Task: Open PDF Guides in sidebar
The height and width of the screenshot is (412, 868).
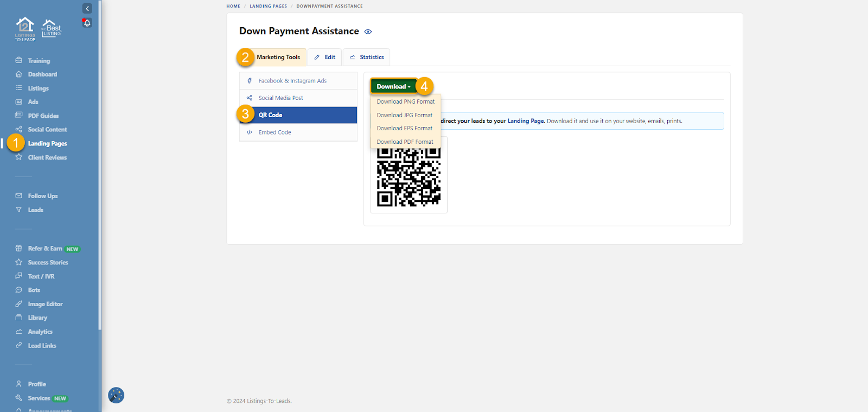Action: point(43,116)
